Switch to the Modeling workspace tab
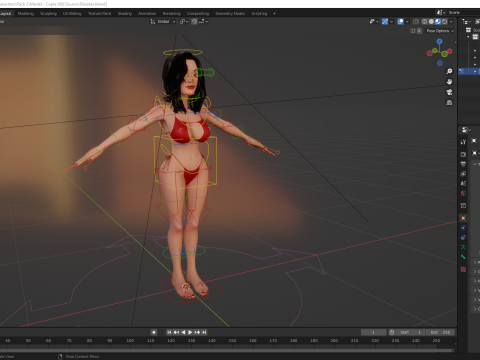Screen dimensions: 480x360 (x=26, y=13)
